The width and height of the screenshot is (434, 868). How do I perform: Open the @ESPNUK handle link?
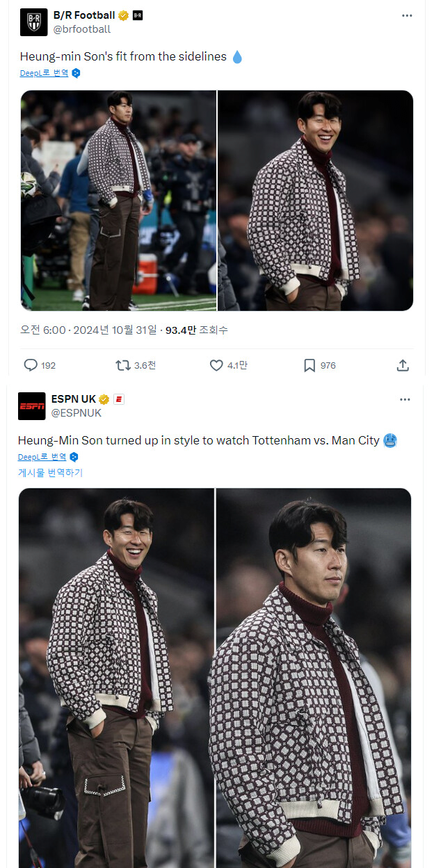[x=77, y=413]
